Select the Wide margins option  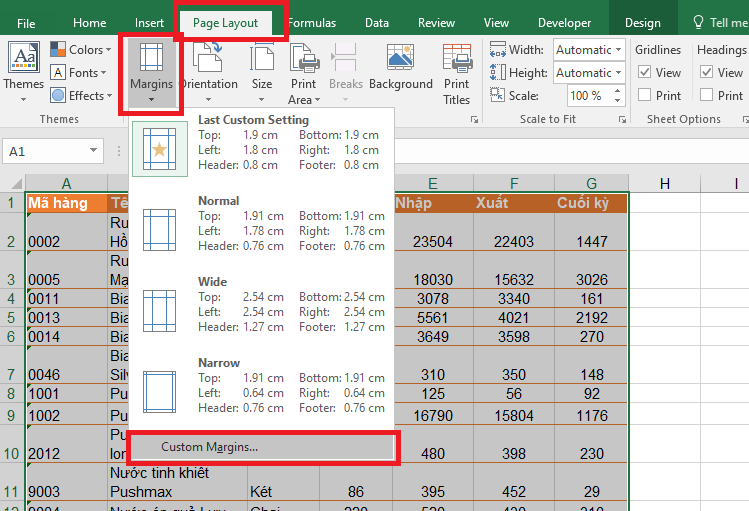pos(263,304)
